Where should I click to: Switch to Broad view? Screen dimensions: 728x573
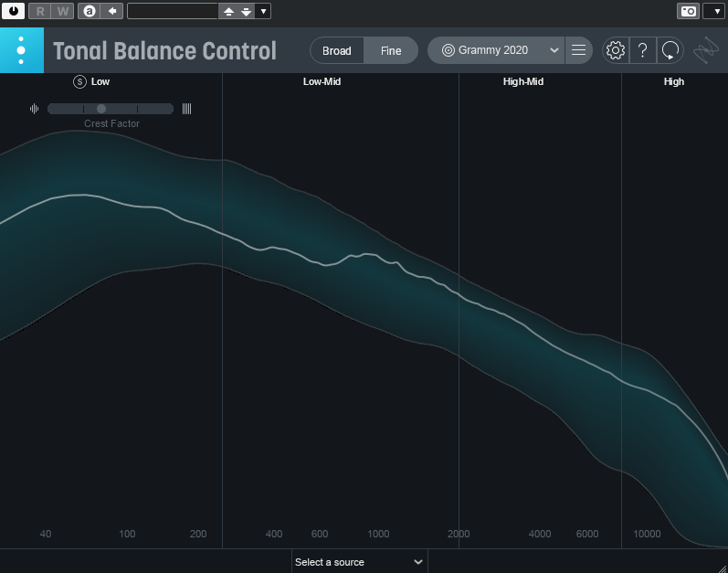[337, 50]
